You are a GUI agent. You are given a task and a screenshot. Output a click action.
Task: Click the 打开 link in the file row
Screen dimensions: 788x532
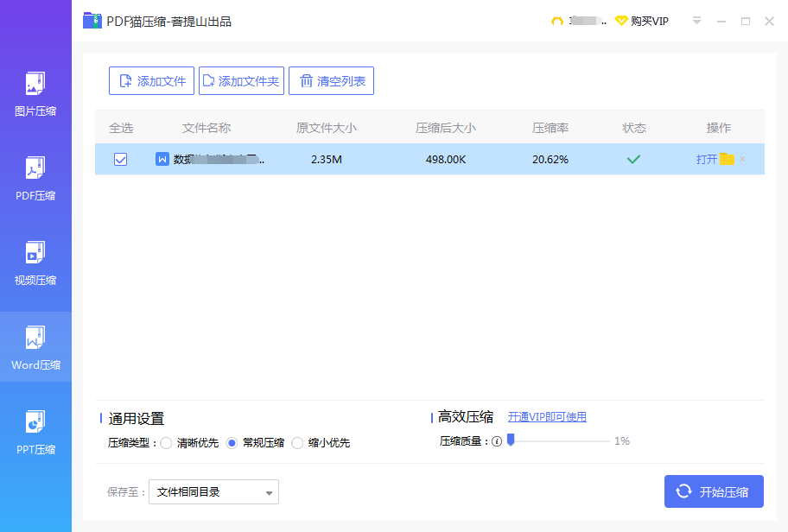pyautogui.click(x=706, y=159)
